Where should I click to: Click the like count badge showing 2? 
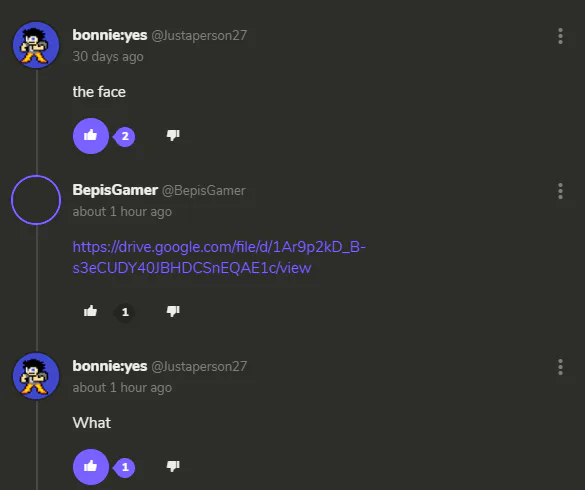click(125, 137)
